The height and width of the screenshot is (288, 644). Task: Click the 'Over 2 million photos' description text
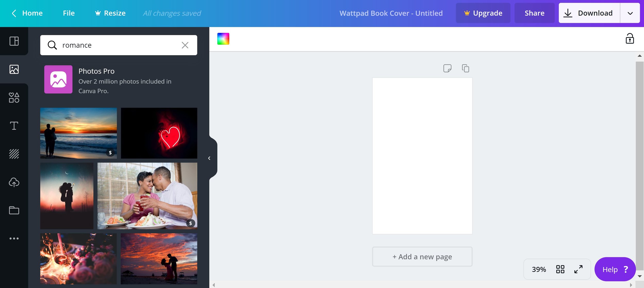click(x=125, y=86)
